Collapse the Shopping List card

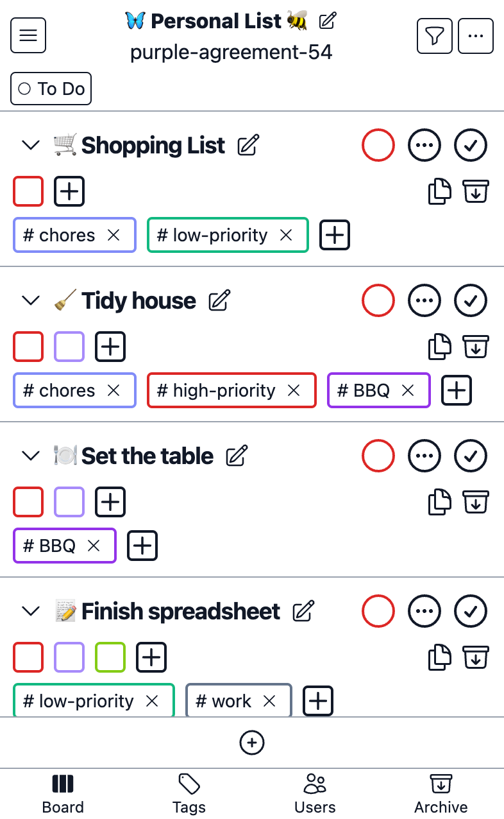click(31, 145)
